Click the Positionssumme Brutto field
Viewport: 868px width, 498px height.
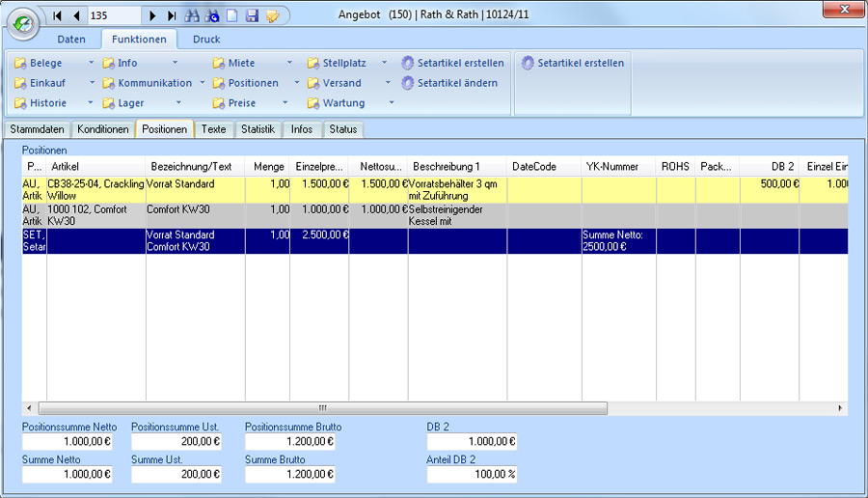click(x=290, y=441)
